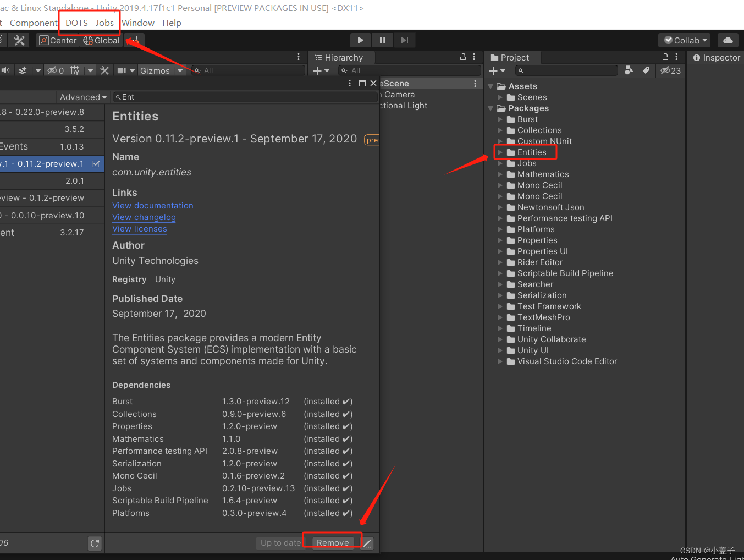Click the Project panel search field

[x=566, y=70]
